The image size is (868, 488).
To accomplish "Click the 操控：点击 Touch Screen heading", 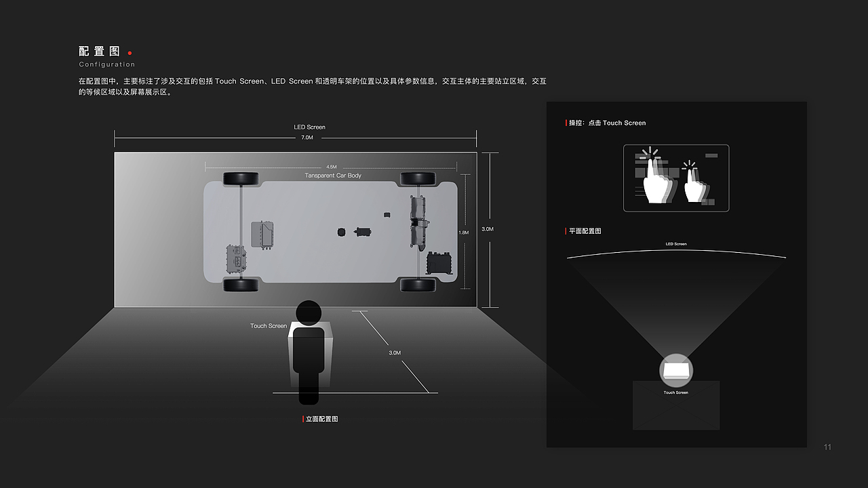I will [607, 123].
